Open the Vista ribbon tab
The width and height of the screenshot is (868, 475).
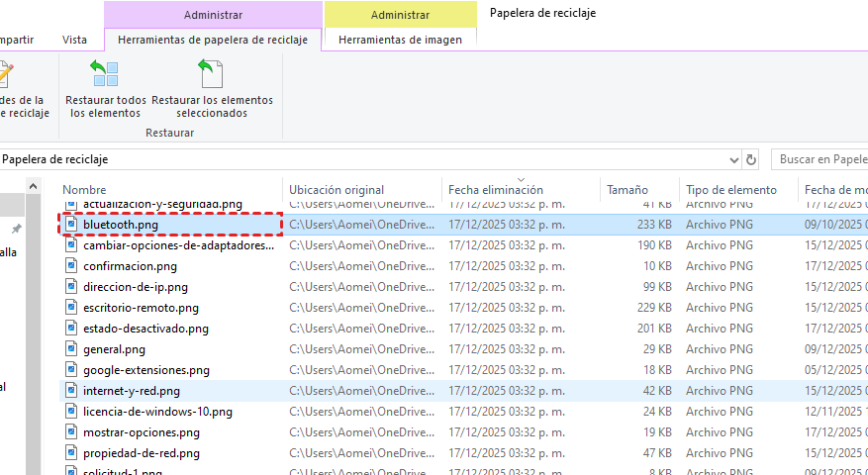tap(74, 41)
